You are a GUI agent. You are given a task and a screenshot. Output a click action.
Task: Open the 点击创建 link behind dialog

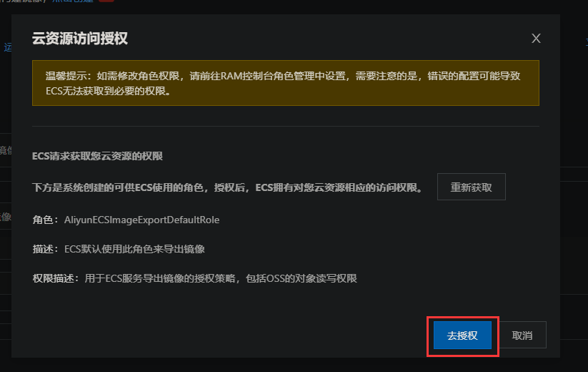click(71, 1)
